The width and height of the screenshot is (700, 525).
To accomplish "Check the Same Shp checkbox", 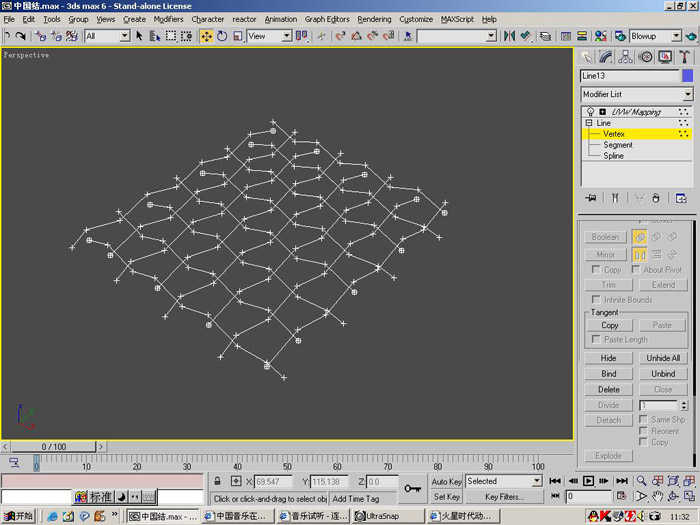I will 643,419.
